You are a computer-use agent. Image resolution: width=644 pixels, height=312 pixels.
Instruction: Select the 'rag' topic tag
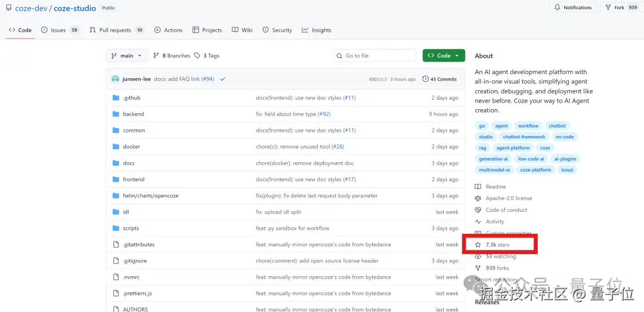point(482,147)
